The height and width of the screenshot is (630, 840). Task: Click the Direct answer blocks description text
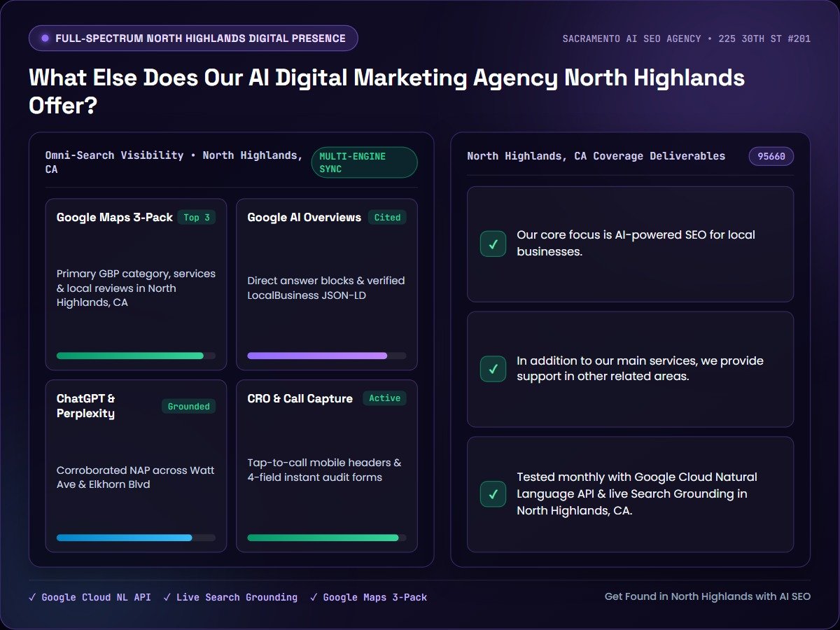coord(326,288)
